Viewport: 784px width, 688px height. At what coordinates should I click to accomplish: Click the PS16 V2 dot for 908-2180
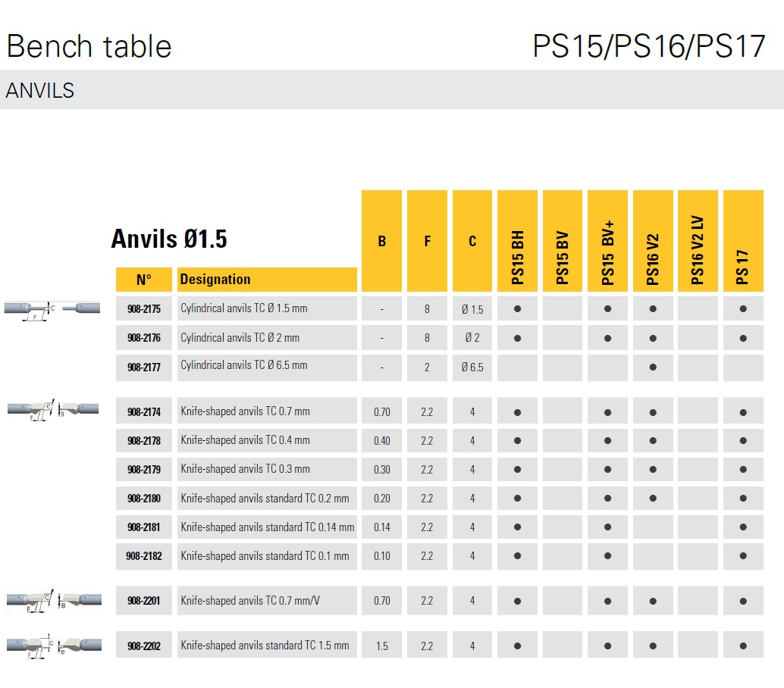[653, 498]
